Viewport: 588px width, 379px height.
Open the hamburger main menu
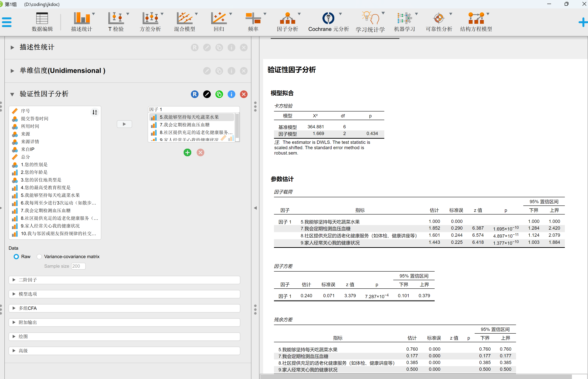(x=7, y=22)
